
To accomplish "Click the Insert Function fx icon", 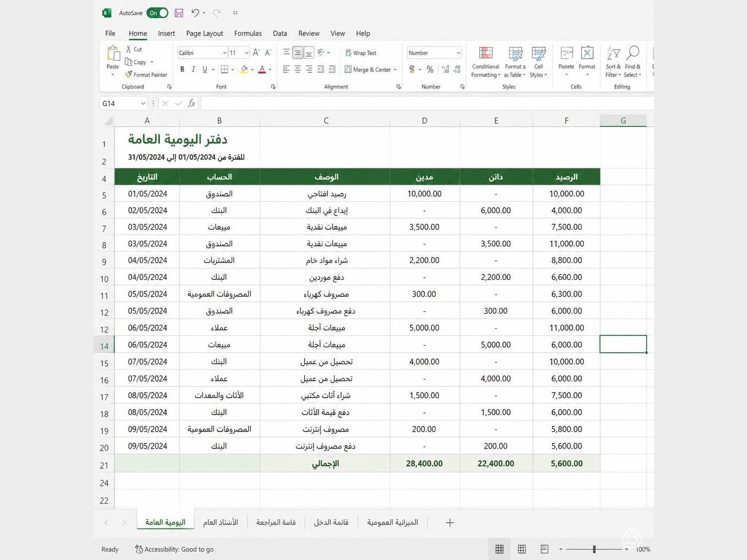I will 192,103.
